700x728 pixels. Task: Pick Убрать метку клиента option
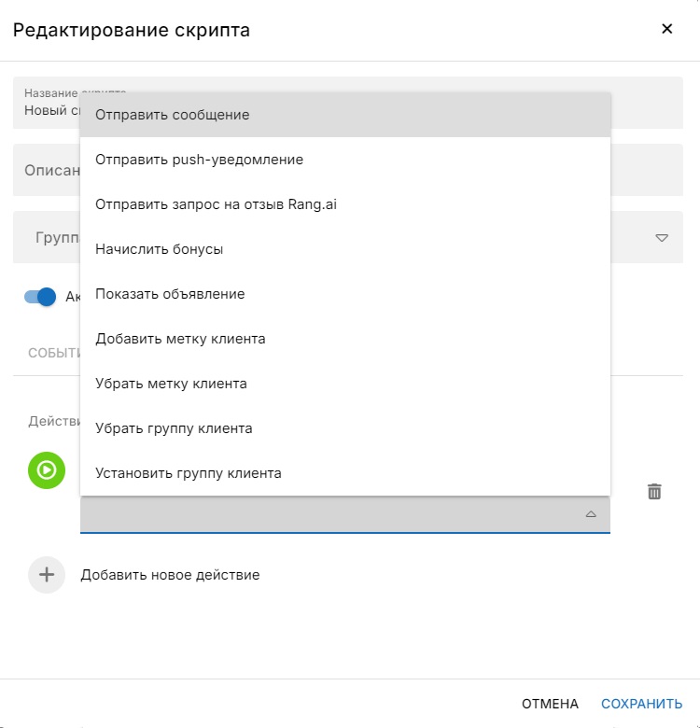(x=345, y=384)
